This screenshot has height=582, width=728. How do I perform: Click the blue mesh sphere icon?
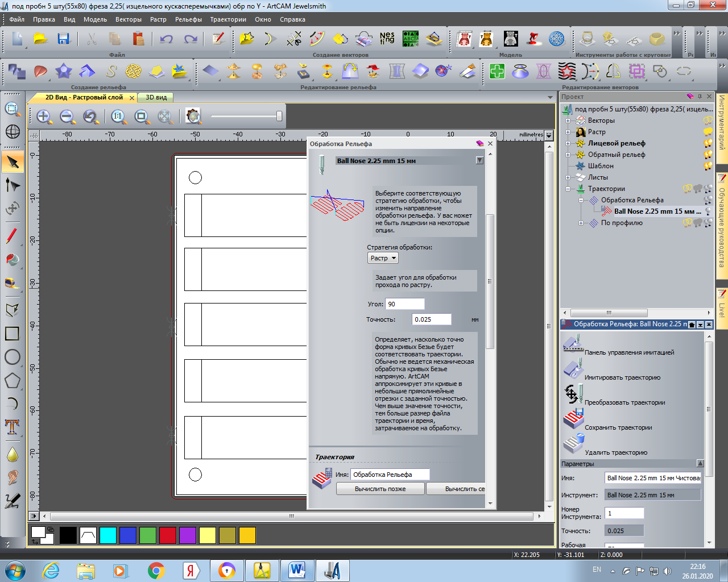click(x=557, y=39)
